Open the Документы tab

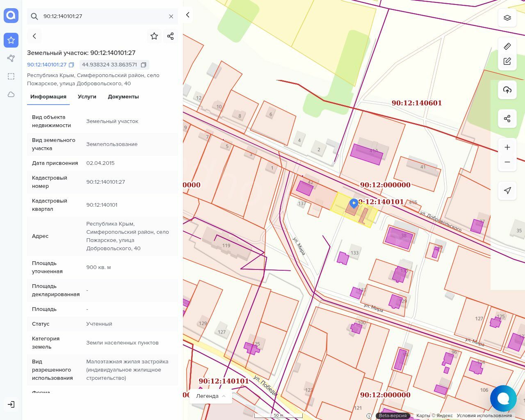pyautogui.click(x=123, y=97)
